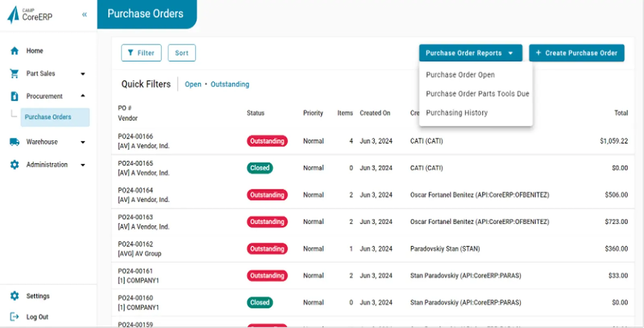
Task: Click the Filter button label
Action: pos(146,53)
